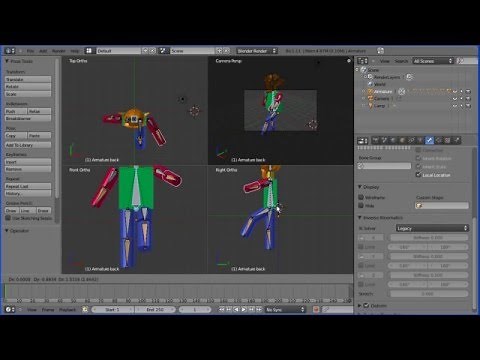Expand the Deform panel
The image size is (480, 360).
[x=360, y=305]
